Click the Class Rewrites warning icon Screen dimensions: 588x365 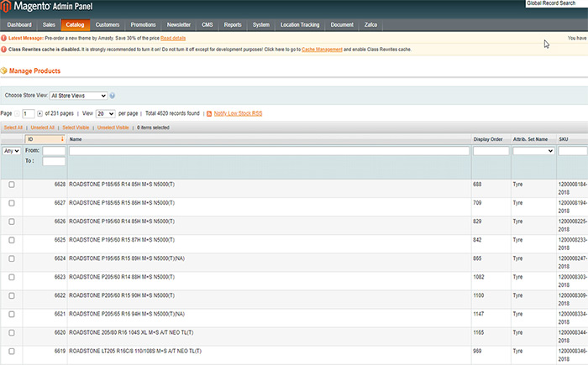click(3, 50)
